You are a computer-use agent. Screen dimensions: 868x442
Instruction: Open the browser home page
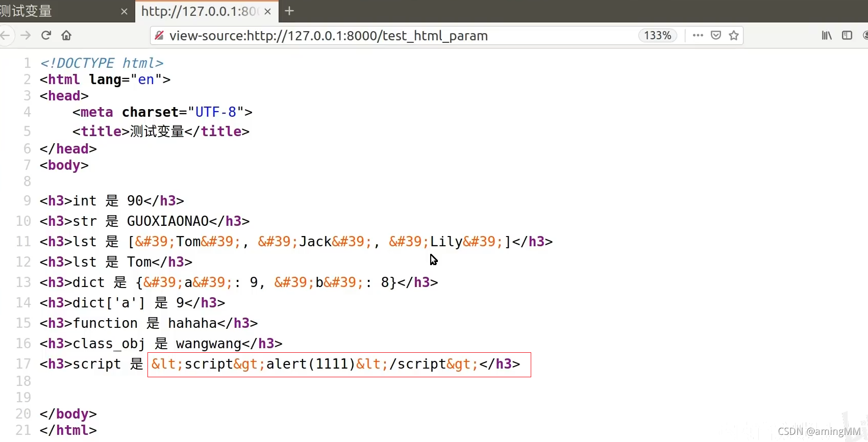pyautogui.click(x=66, y=35)
